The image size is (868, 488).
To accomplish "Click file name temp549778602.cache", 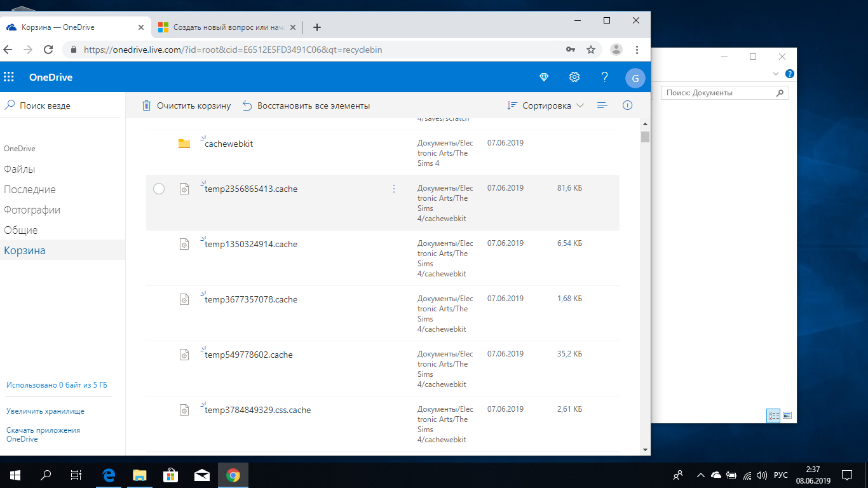I will point(248,355).
